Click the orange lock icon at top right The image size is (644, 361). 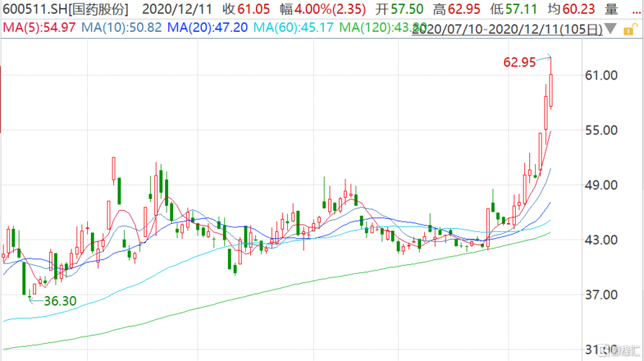[629, 30]
